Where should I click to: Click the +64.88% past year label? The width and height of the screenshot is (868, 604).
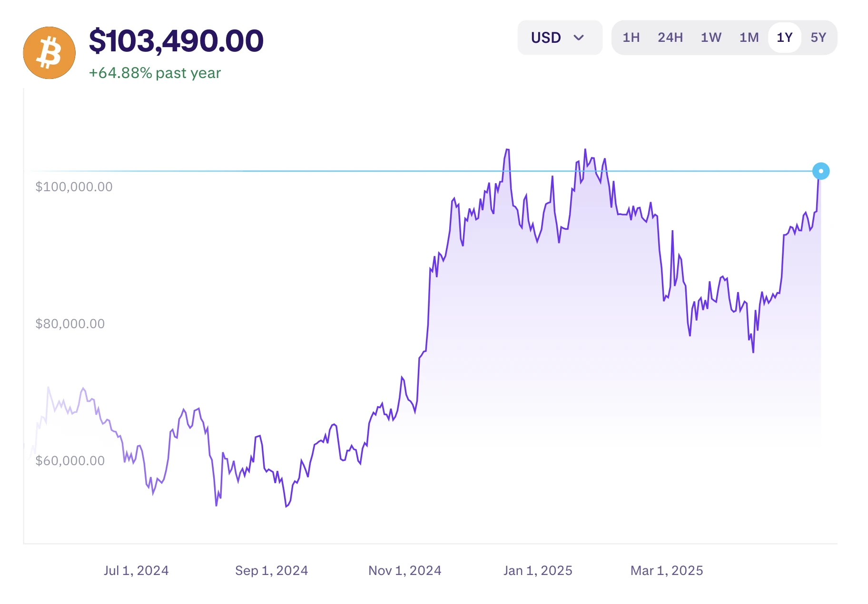(x=155, y=73)
